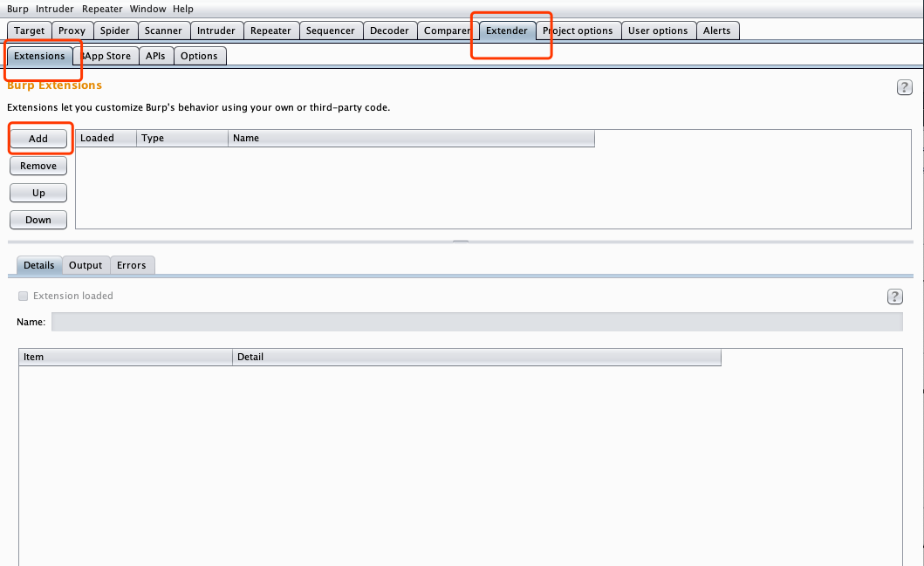Move extension Down with Down button
This screenshot has height=566, width=924.
pos(38,220)
